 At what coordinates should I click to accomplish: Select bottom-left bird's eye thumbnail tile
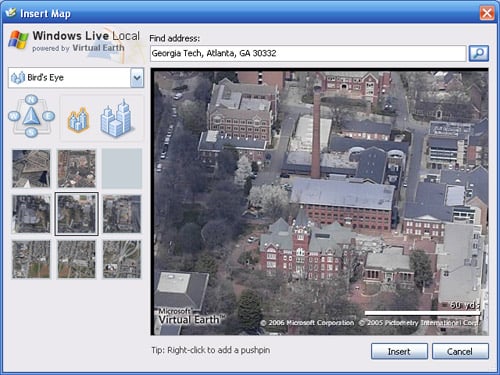tap(31, 259)
